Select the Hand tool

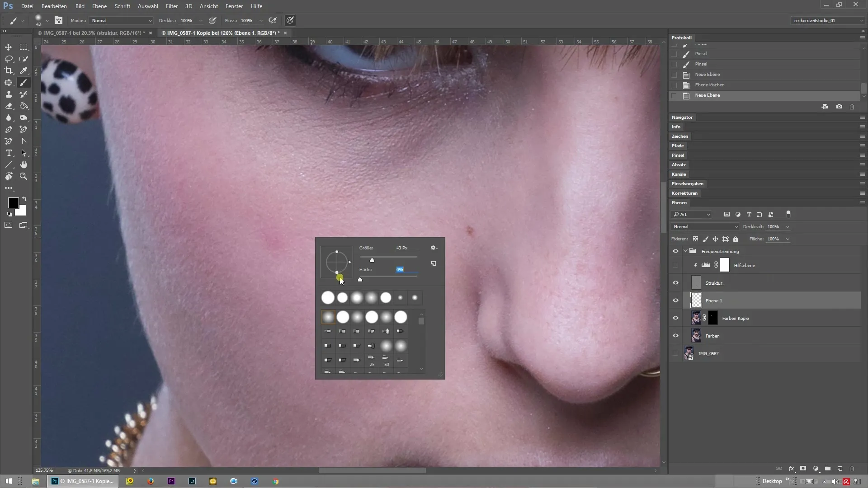24,164
